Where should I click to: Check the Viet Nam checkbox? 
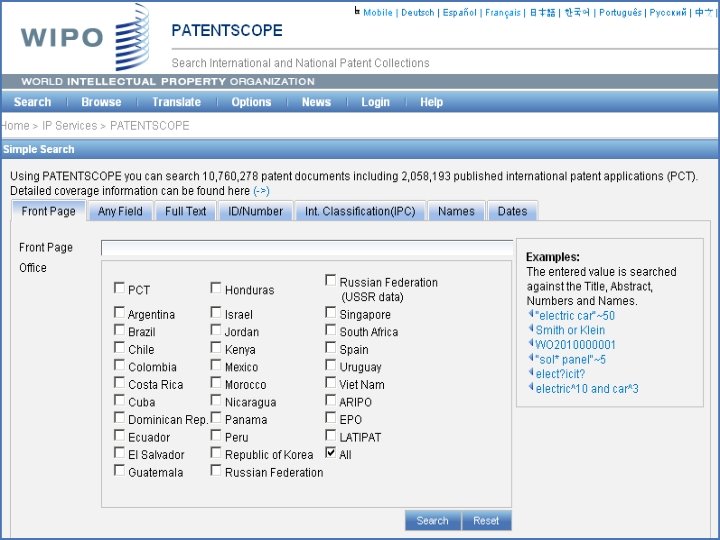331,382
